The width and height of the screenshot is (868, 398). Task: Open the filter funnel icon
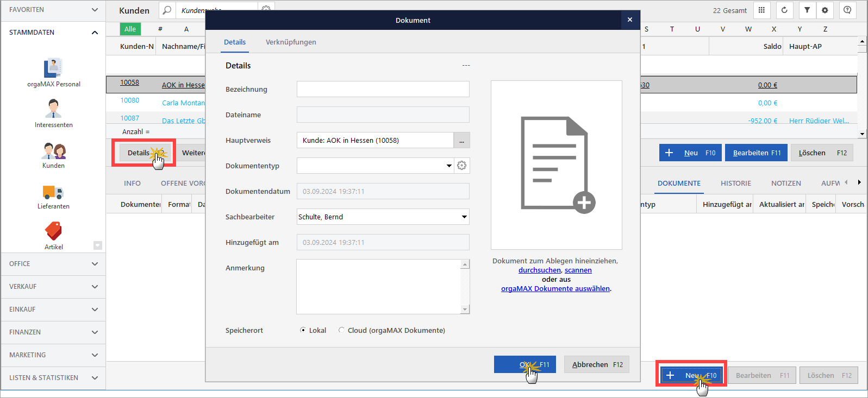[x=807, y=10]
